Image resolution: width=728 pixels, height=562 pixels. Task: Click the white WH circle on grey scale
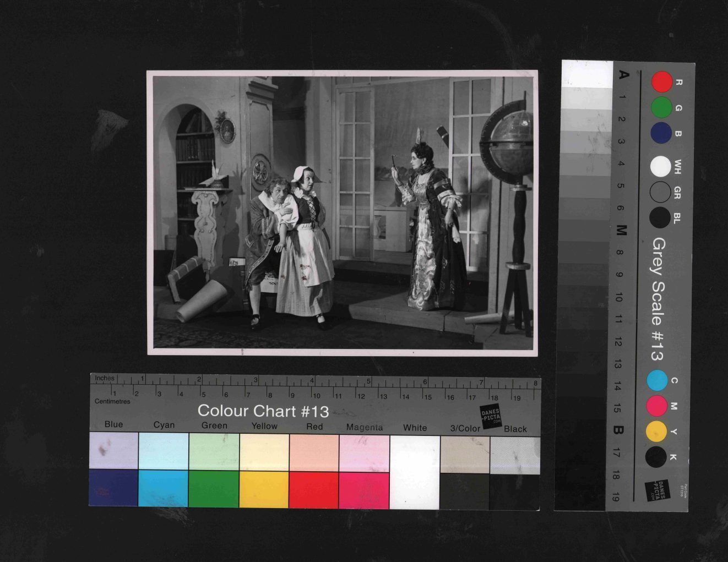660,167
